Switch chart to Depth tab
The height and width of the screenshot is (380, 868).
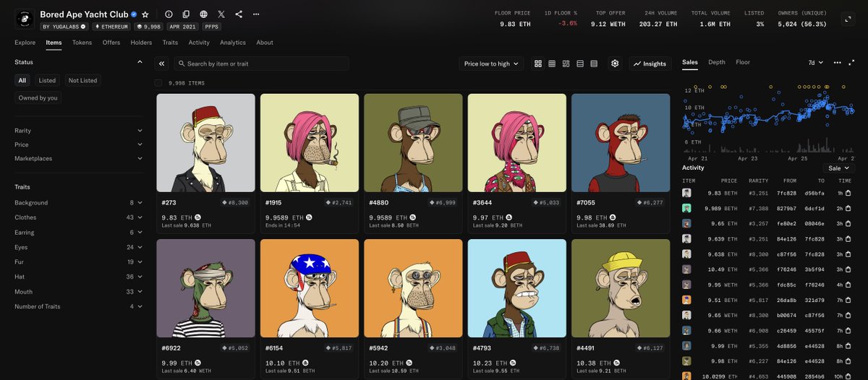[x=717, y=62]
